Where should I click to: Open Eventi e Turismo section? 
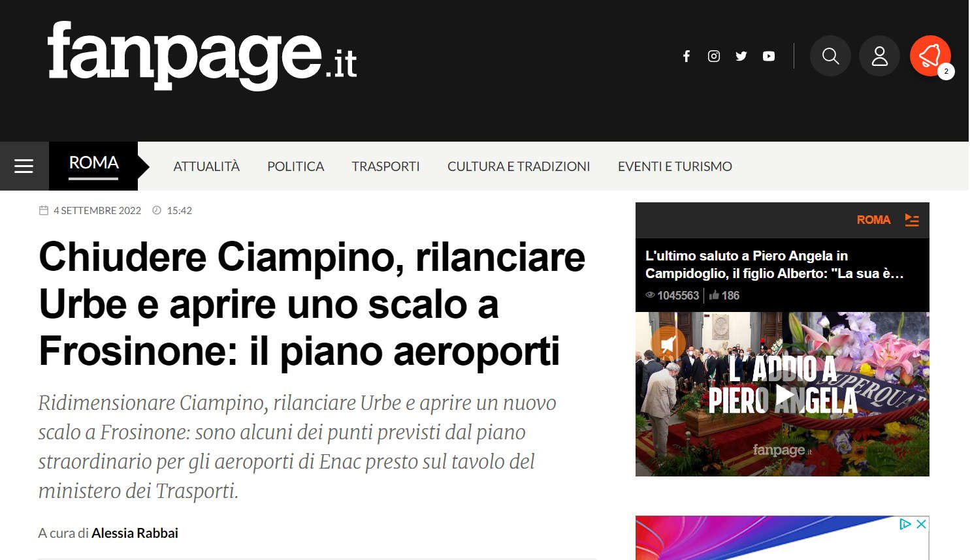coord(675,166)
